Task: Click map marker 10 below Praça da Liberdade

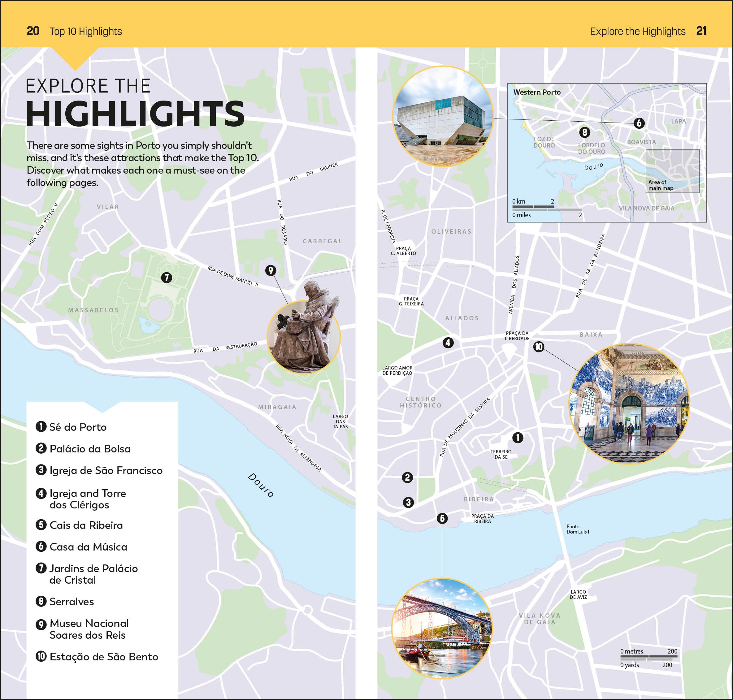Action: pyautogui.click(x=539, y=347)
